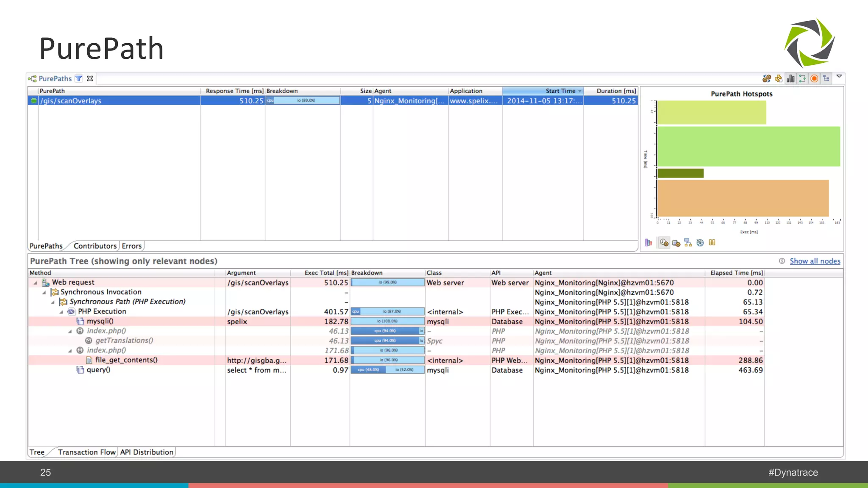This screenshot has width=868, height=488.
Task: Close the PurePaths view tab
Action: (90, 78)
